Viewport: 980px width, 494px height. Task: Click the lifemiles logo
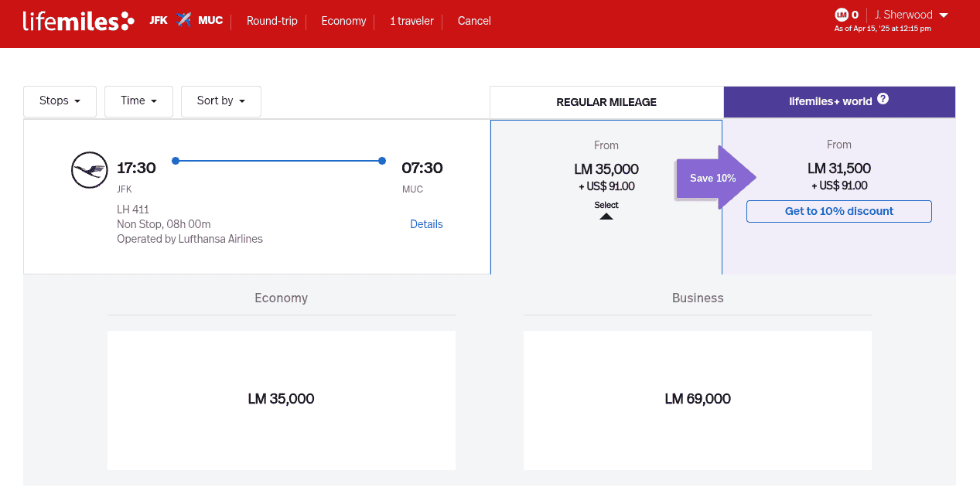point(78,21)
